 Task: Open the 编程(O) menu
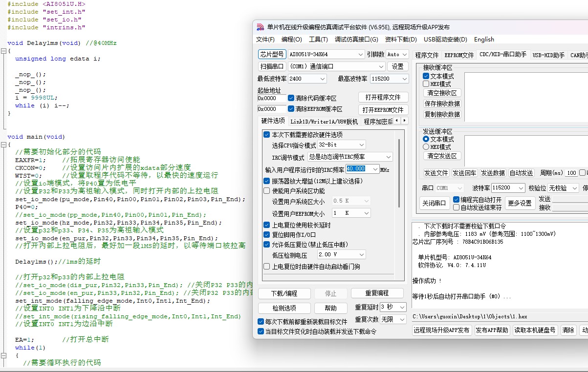point(292,40)
